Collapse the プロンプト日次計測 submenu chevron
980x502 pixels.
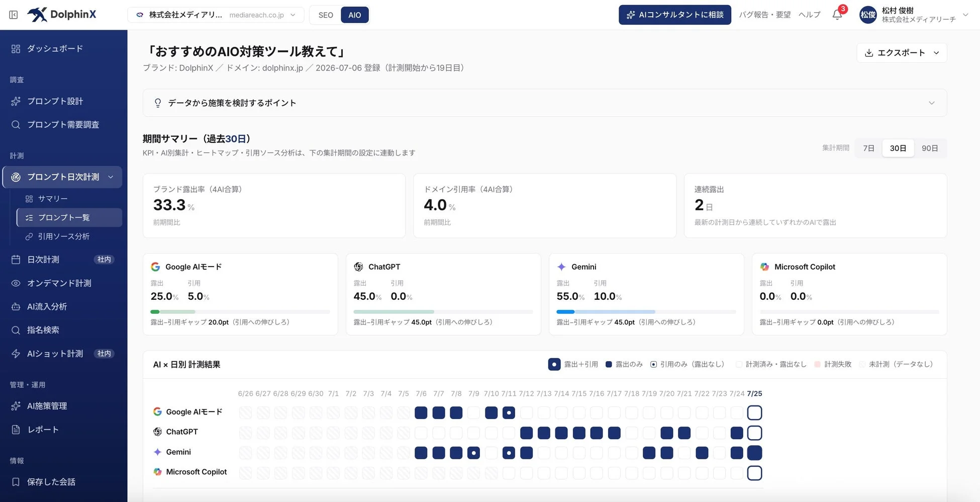(111, 177)
